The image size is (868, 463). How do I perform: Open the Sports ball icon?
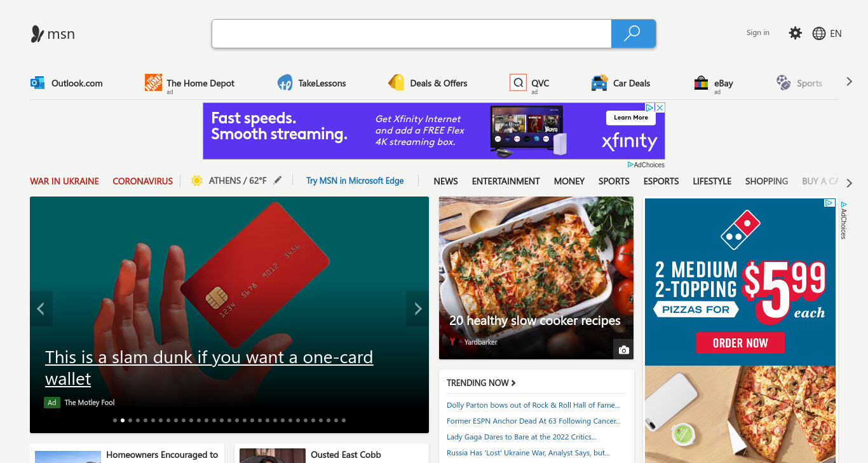pyautogui.click(x=783, y=83)
